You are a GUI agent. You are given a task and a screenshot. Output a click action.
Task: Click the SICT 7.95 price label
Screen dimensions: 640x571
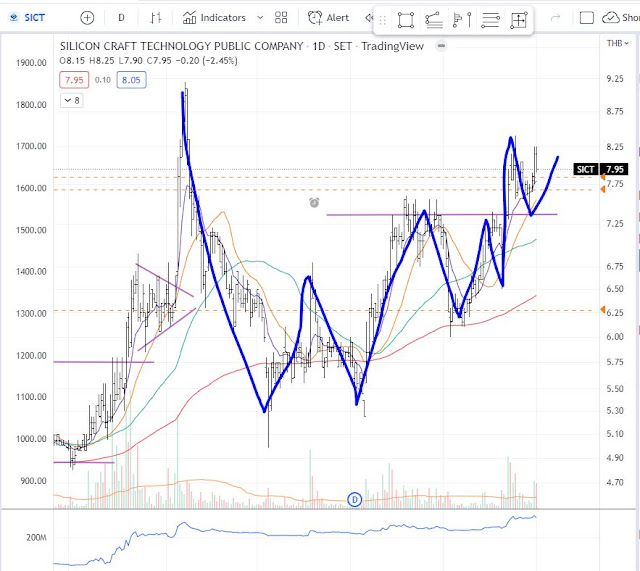(600, 169)
